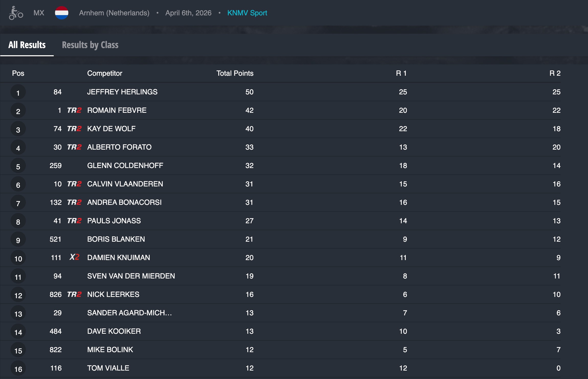588x379 pixels.
Task: Click the R 1 column header
Action: coord(401,73)
